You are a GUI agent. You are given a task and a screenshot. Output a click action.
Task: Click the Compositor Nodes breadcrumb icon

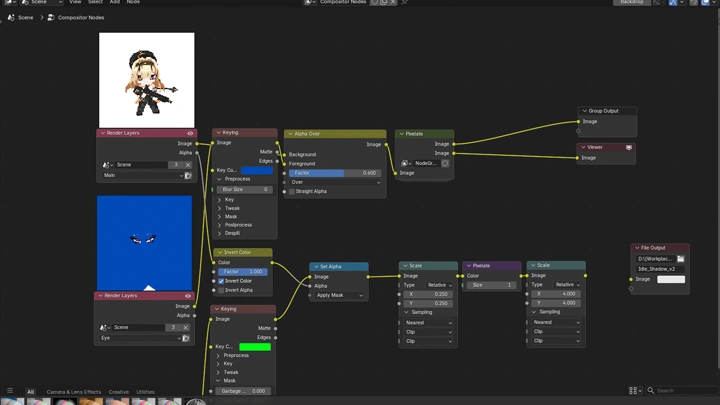(x=51, y=17)
